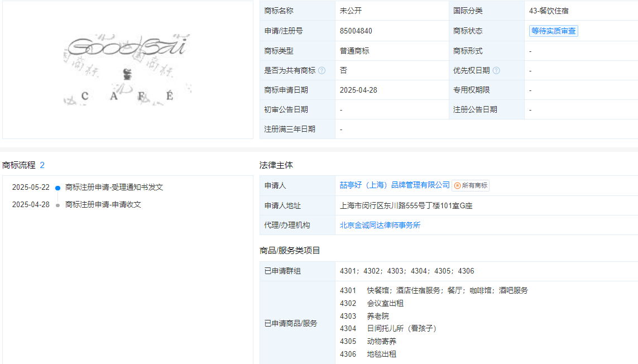The image size is (638, 364).
Task: Click the blue timeline dot for 2025-05-22
Action: coord(58,188)
